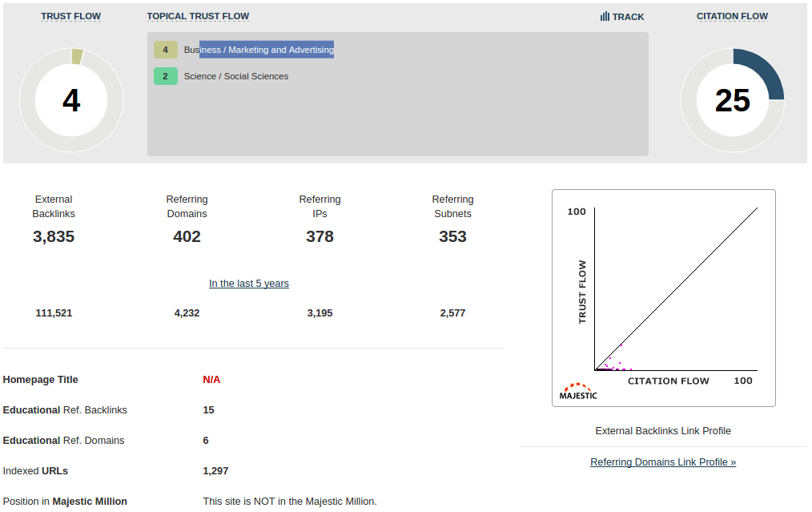Open the Citation Flow heading
Screen dimensions: 812x512
click(732, 16)
